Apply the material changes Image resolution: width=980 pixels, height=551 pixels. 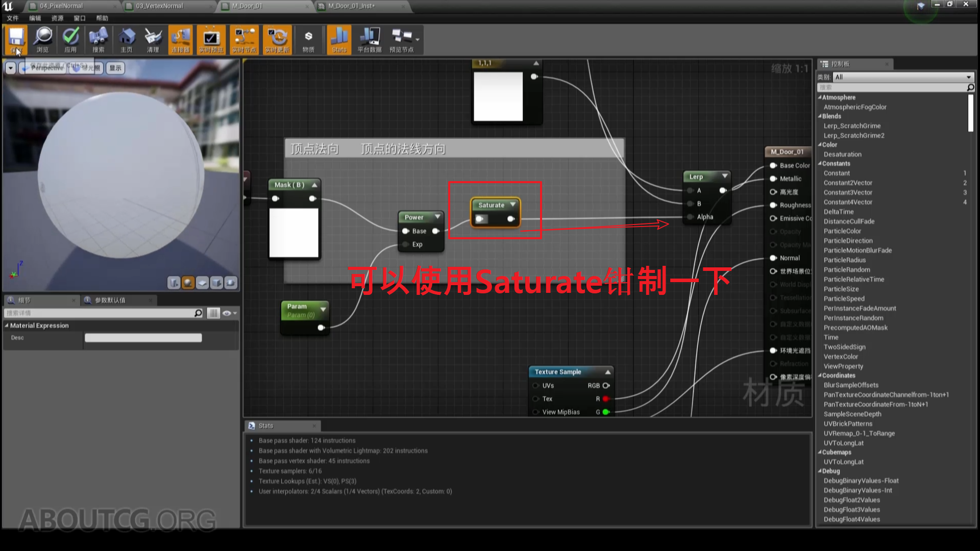pyautogui.click(x=71, y=39)
